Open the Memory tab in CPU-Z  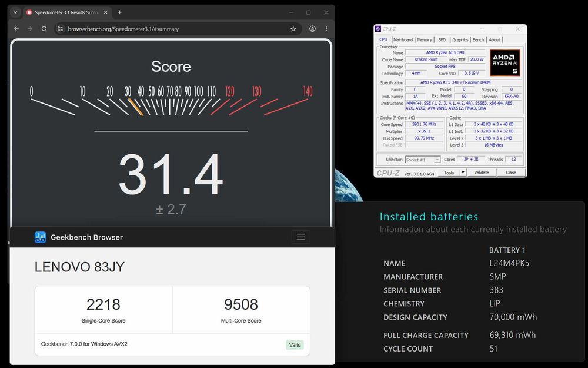pos(425,40)
